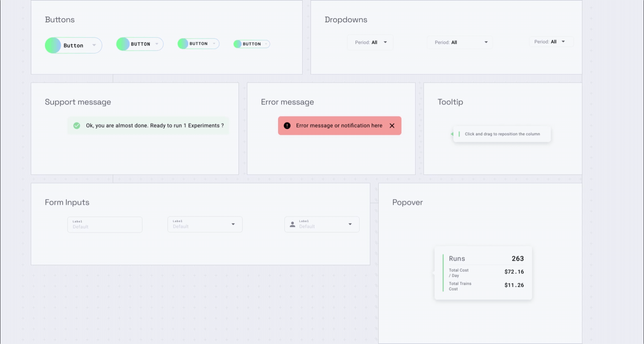644x344 pixels.
Task: Click the Runs value 263 in the Popover
Action: pos(517,258)
